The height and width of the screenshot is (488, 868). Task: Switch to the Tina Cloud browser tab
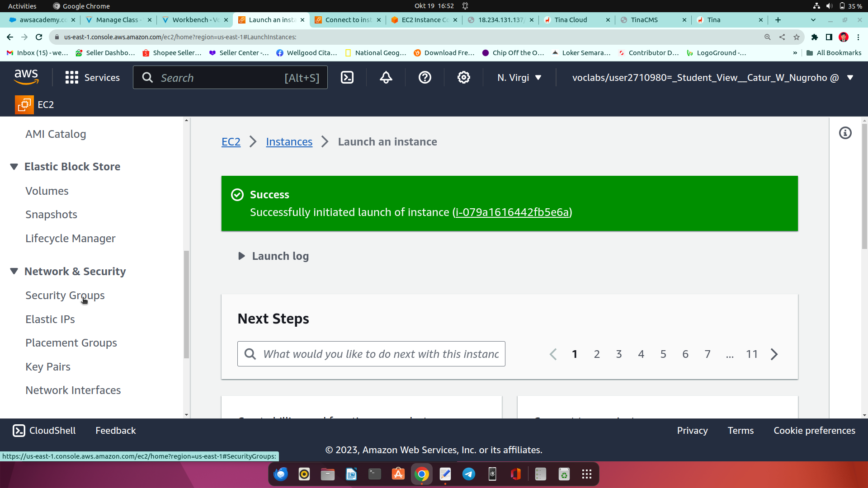[571, 20]
